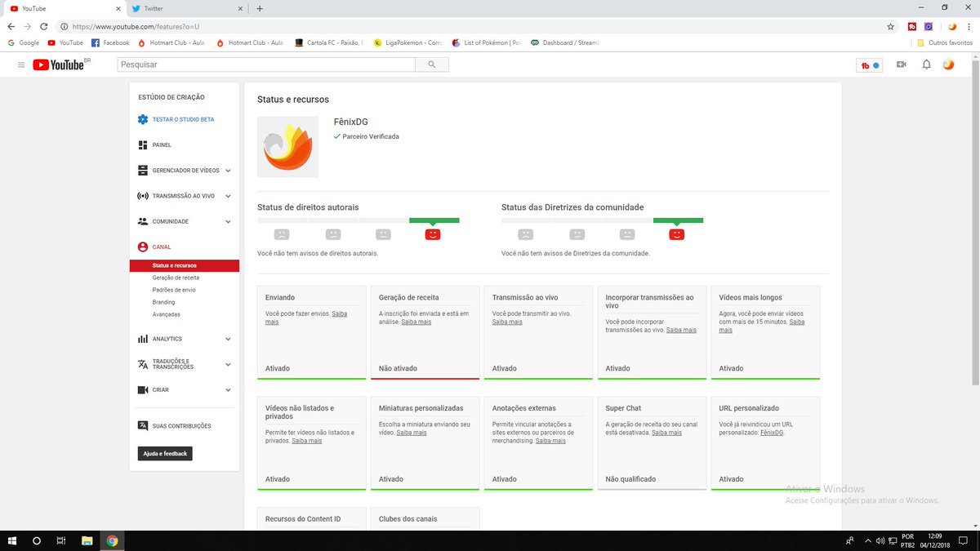
Task: Open Geração de receita in Canal submenu
Action: coord(176,278)
